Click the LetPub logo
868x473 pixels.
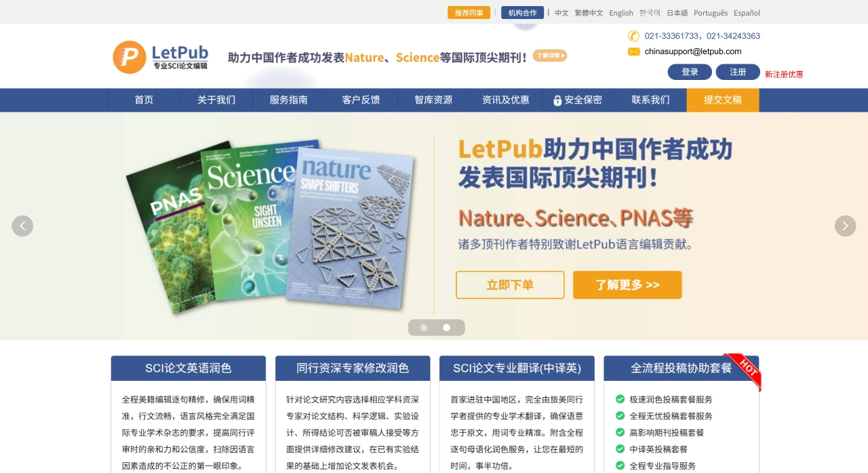pyautogui.click(x=161, y=57)
